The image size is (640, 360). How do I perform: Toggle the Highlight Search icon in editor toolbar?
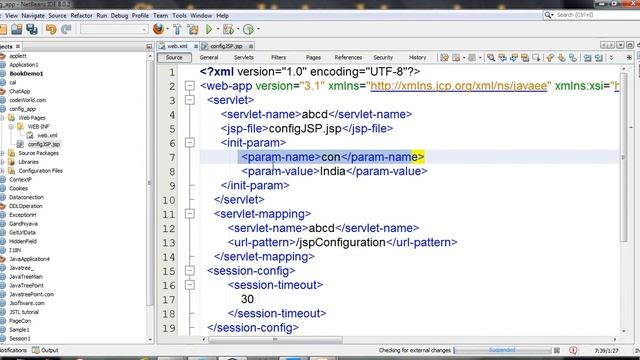tap(525, 58)
